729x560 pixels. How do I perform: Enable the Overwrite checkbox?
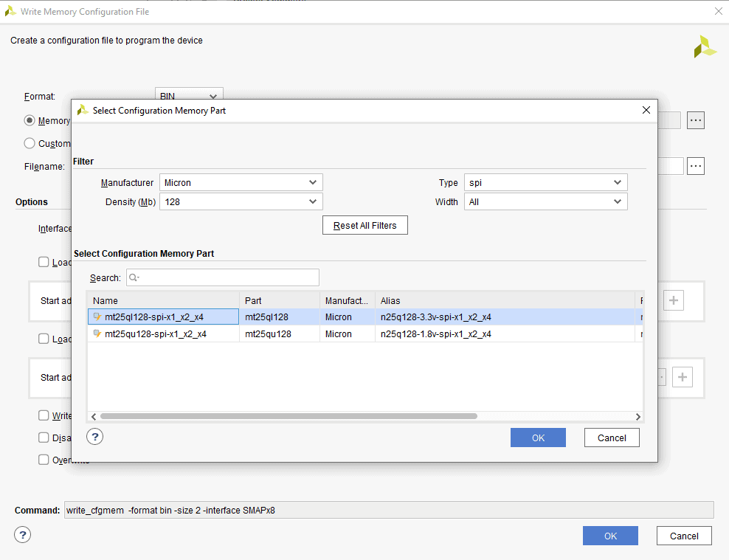(44, 460)
